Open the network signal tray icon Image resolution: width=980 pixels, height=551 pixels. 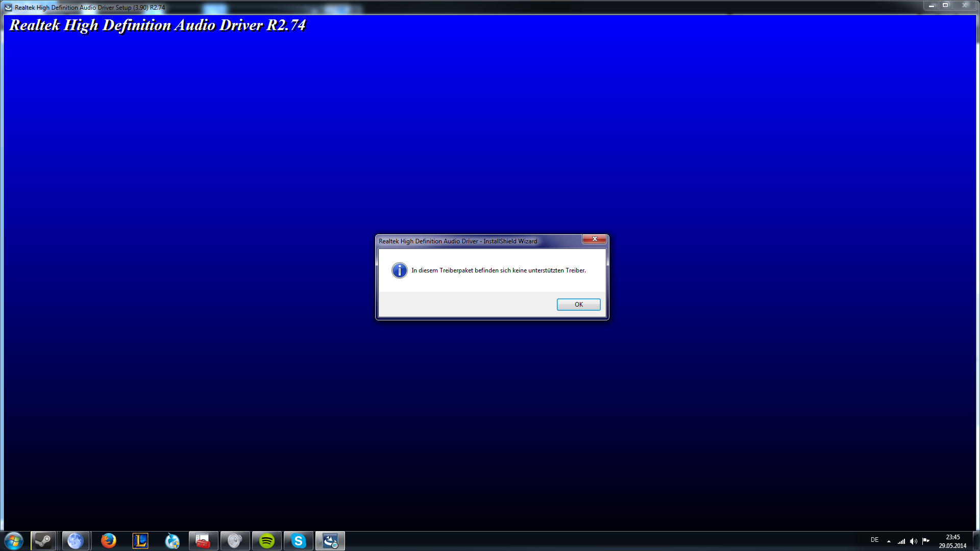coord(901,541)
